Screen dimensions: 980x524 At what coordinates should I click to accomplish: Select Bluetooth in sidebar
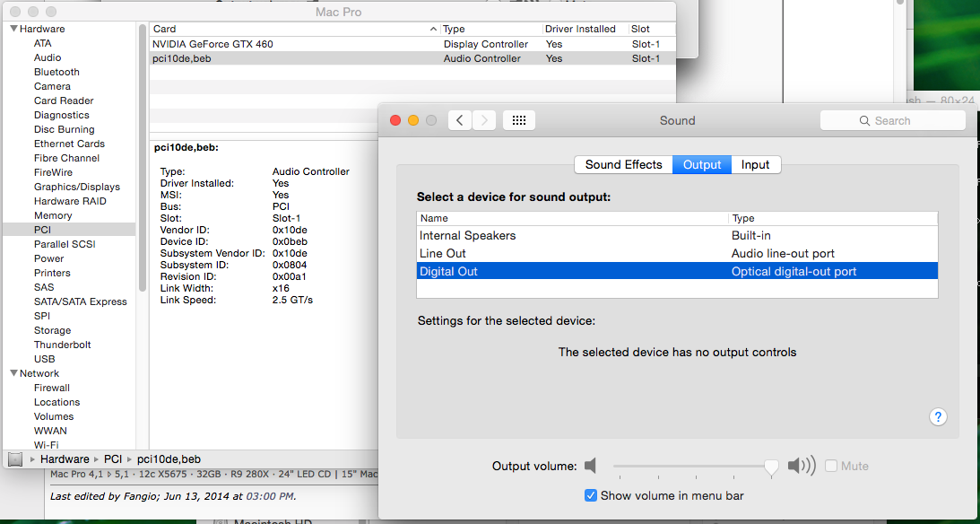click(56, 72)
